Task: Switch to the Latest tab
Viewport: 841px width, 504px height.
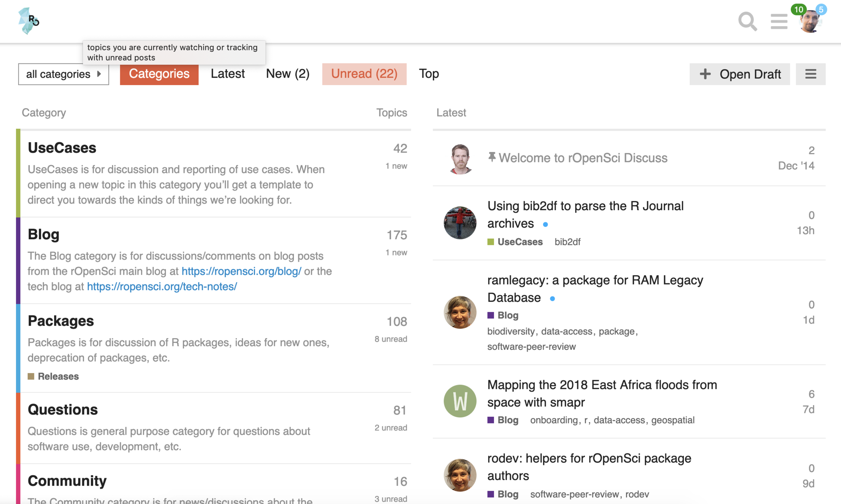Action: tap(228, 74)
